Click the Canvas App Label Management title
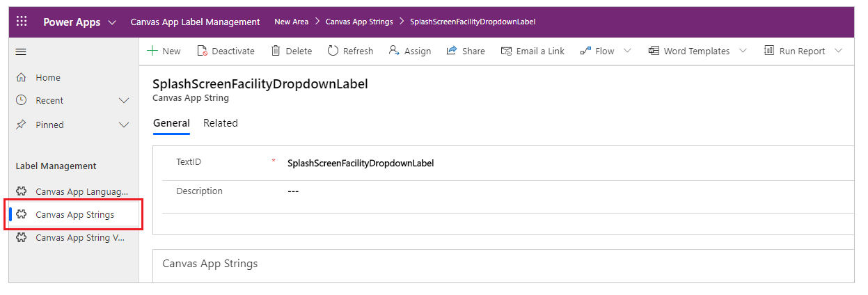The height and width of the screenshot is (295, 868). pyautogui.click(x=195, y=22)
